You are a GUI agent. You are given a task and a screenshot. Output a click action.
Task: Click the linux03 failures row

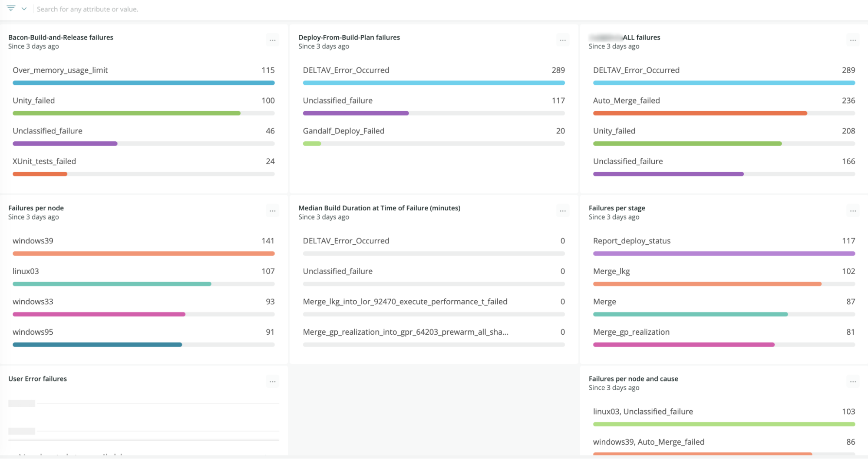click(x=143, y=272)
